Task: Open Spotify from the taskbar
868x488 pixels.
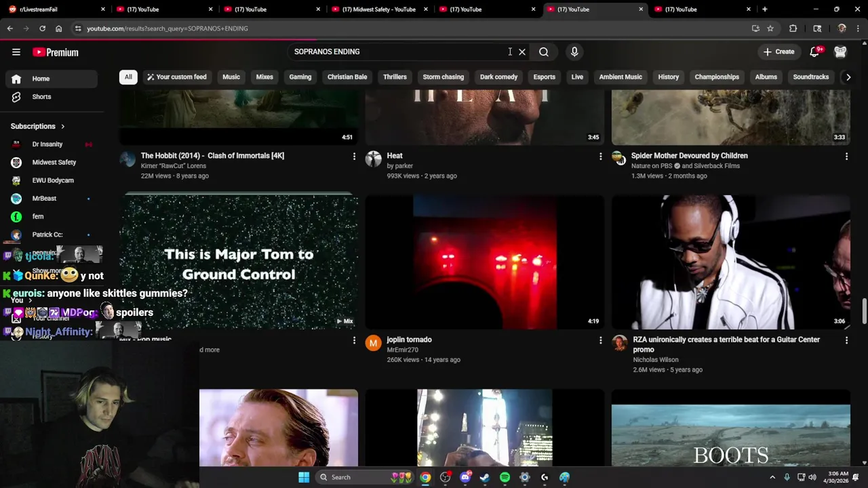Action: [505, 477]
